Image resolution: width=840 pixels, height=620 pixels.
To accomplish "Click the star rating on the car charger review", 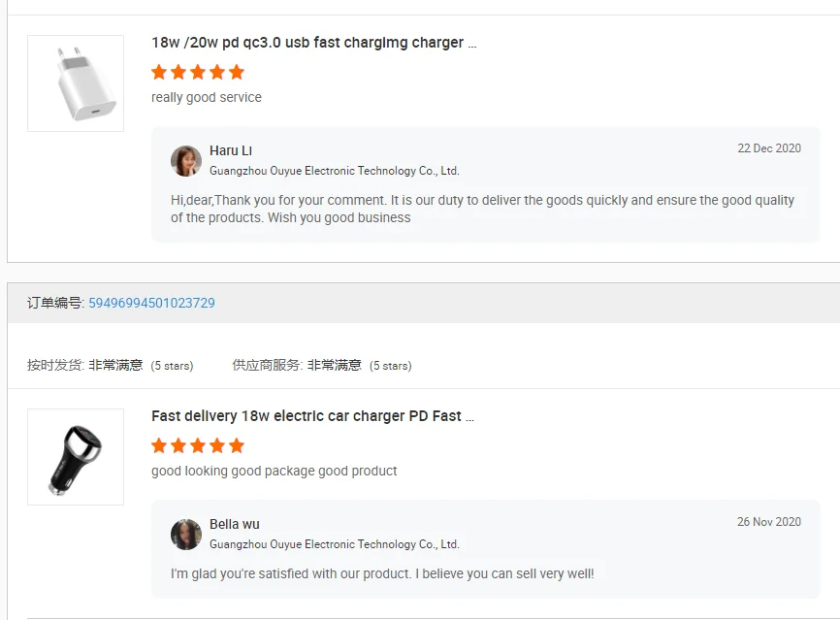I will pyautogui.click(x=198, y=445).
